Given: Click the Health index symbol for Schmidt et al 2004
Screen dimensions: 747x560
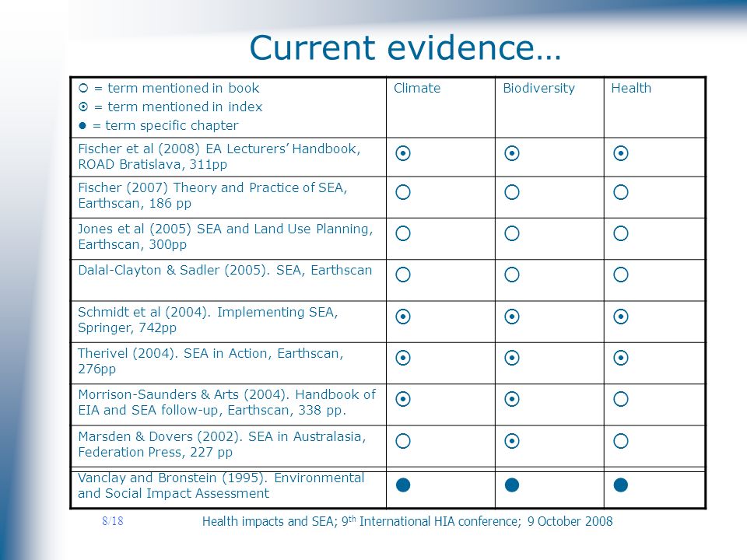Looking at the screenshot, I should tap(621, 317).
